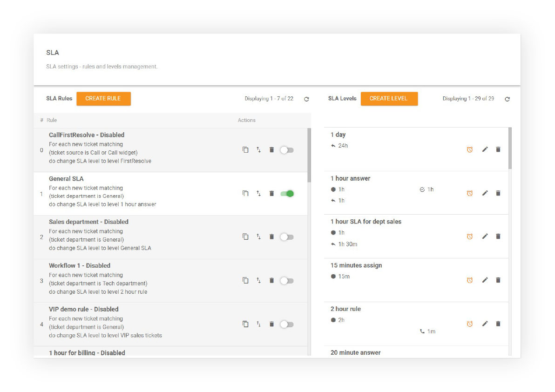Open alarm settings for 1 hour SLA for dept sales
This screenshot has height=392, width=555.
pos(470,236)
